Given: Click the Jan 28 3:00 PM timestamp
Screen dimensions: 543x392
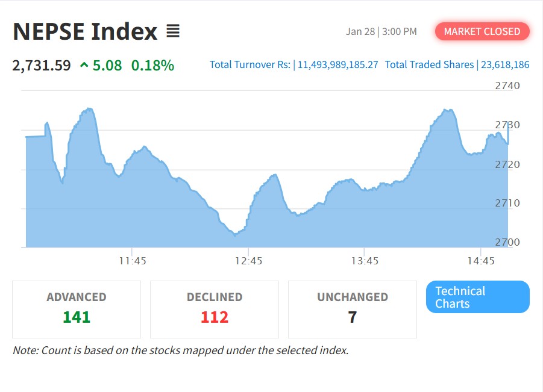Looking at the screenshot, I should [x=381, y=31].
